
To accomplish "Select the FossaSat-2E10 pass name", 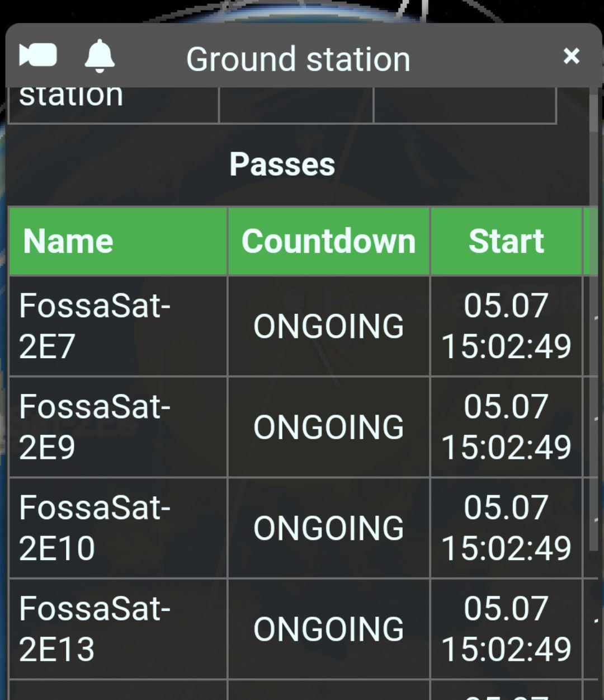I will coord(94,527).
